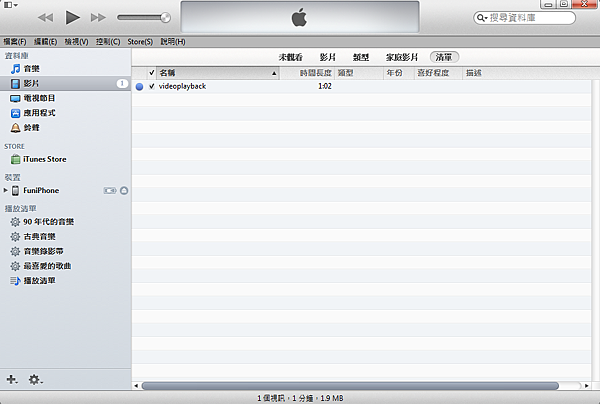Switch to the 家庭影片 tab
The image size is (600, 404).
pos(402,57)
